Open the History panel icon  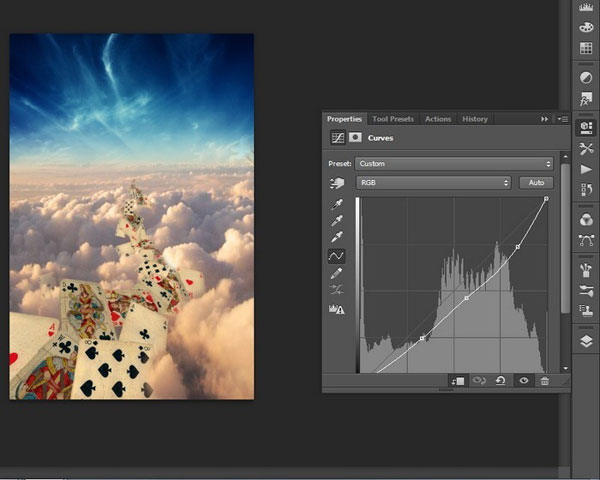click(x=586, y=189)
